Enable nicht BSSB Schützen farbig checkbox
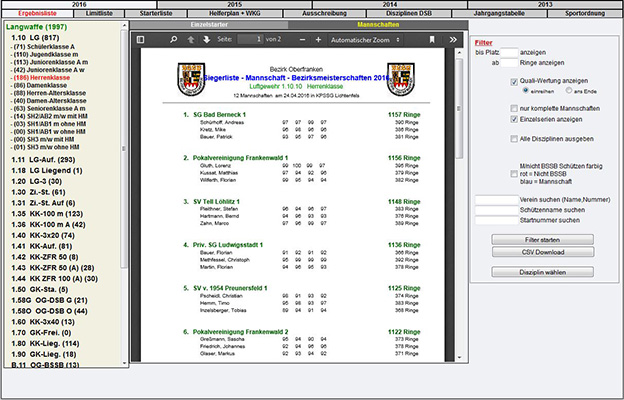624x400 pixels. click(514, 174)
